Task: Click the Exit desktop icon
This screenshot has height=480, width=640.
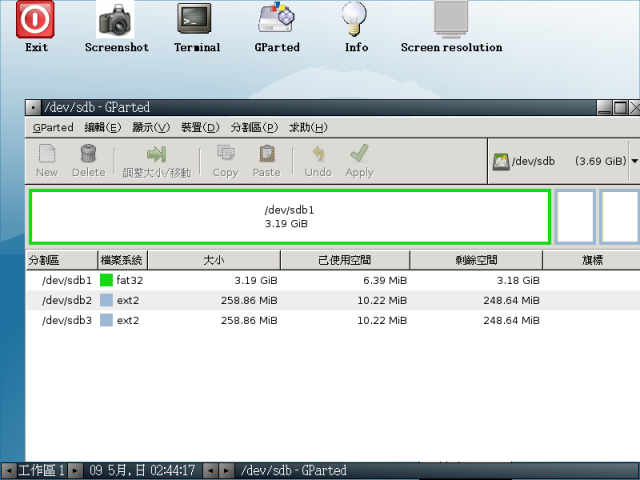Action: point(35,19)
